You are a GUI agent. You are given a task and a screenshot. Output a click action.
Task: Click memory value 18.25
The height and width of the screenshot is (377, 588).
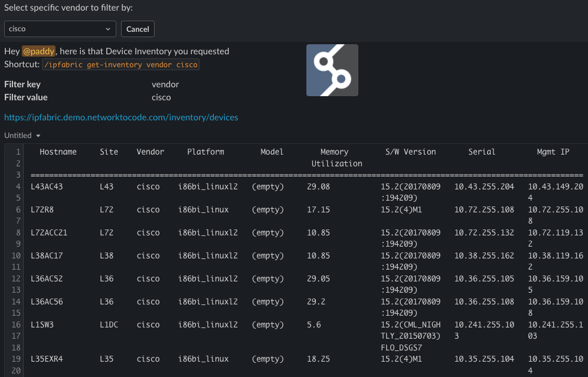coord(318,359)
